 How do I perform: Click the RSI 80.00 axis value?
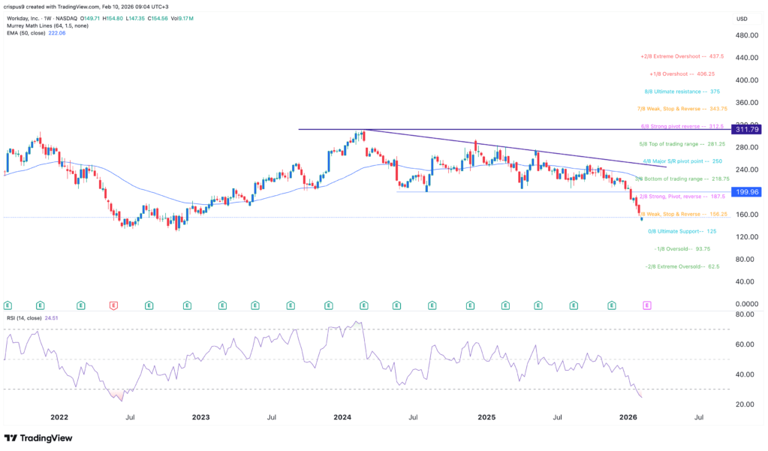point(744,314)
